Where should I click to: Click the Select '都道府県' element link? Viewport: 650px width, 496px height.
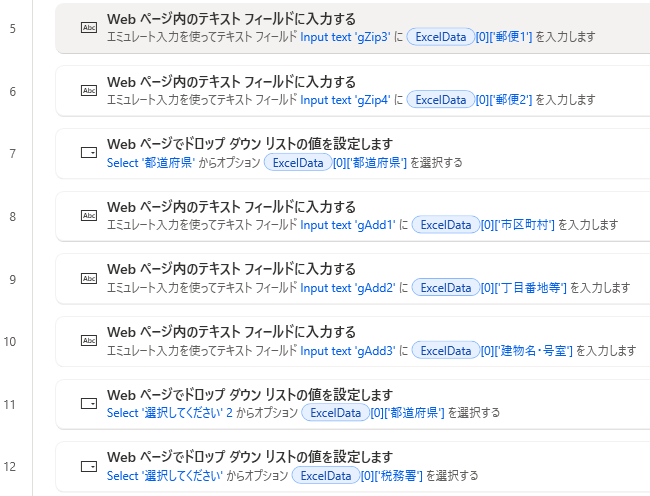click(x=149, y=162)
